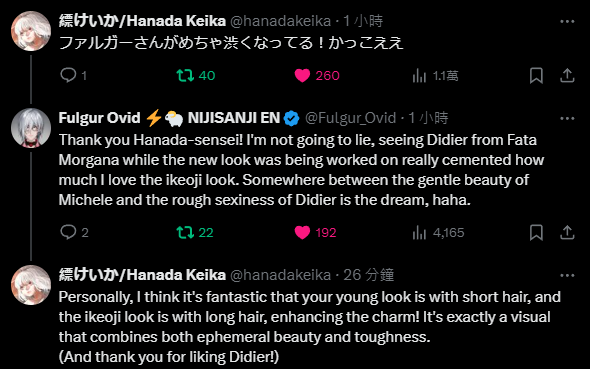The height and width of the screenshot is (369, 590).
Task: Bookmark Fulgur Ovid's tweet
Action: [x=536, y=232]
